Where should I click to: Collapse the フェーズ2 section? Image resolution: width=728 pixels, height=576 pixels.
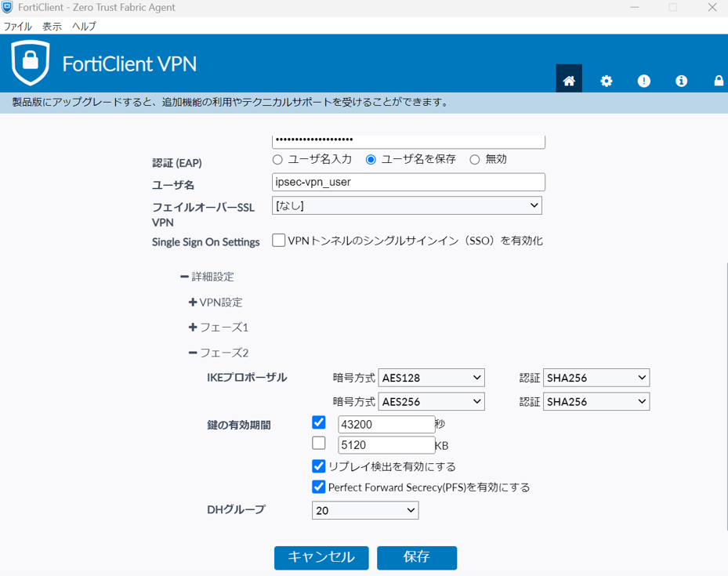[218, 353]
